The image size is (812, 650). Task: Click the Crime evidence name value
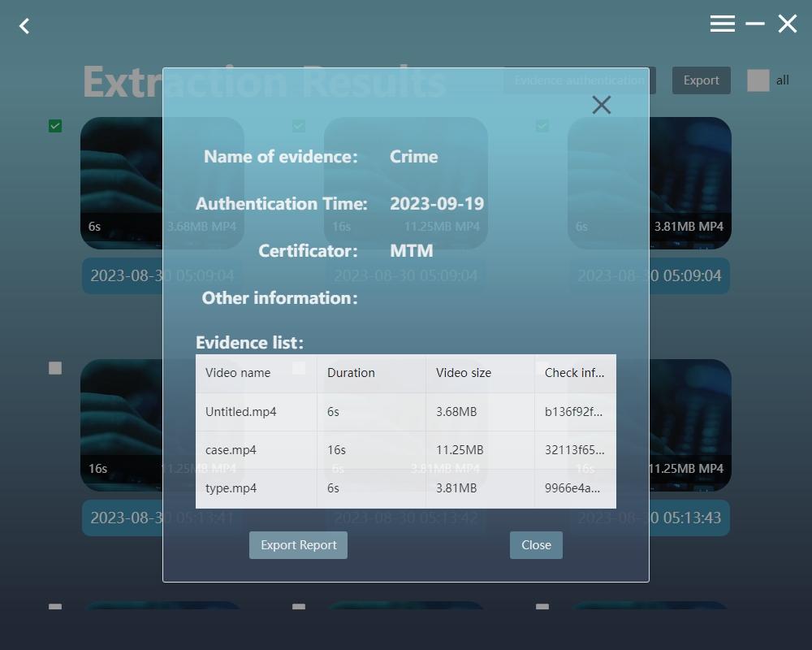[414, 157]
